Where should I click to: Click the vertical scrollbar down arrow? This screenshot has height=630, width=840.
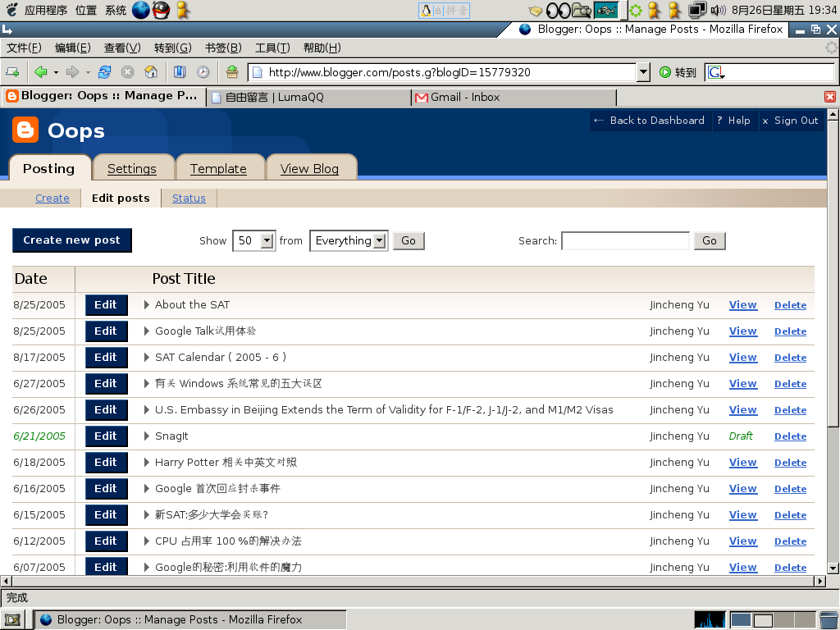pos(833,568)
